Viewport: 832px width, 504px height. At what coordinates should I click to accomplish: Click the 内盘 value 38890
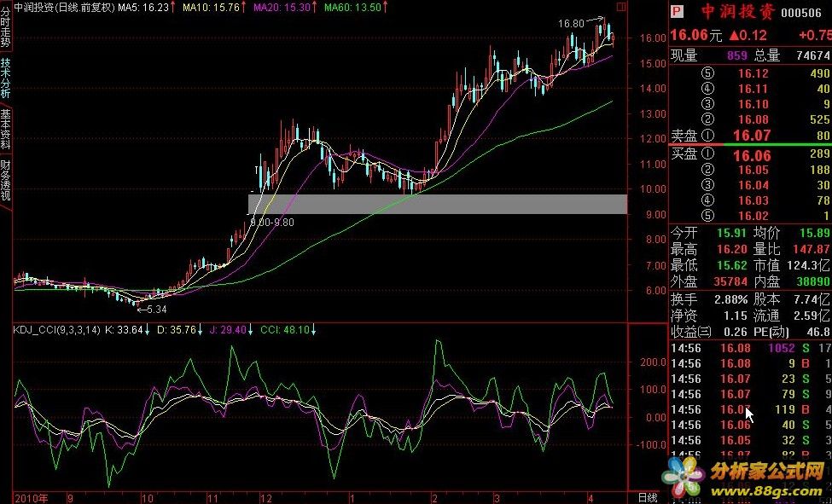click(812, 281)
